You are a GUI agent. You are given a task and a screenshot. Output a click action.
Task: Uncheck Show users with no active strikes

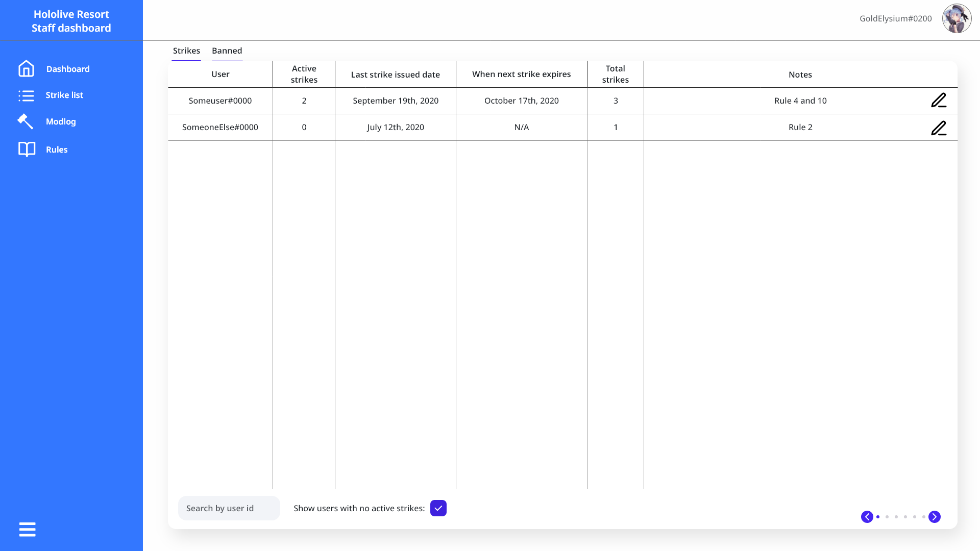pyautogui.click(x=438, y=508)
